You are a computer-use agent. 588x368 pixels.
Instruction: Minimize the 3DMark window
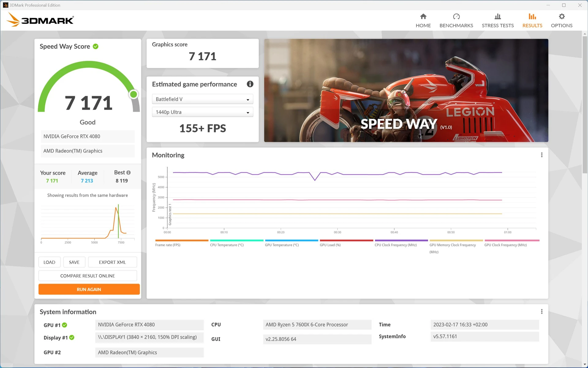point(548,5)
